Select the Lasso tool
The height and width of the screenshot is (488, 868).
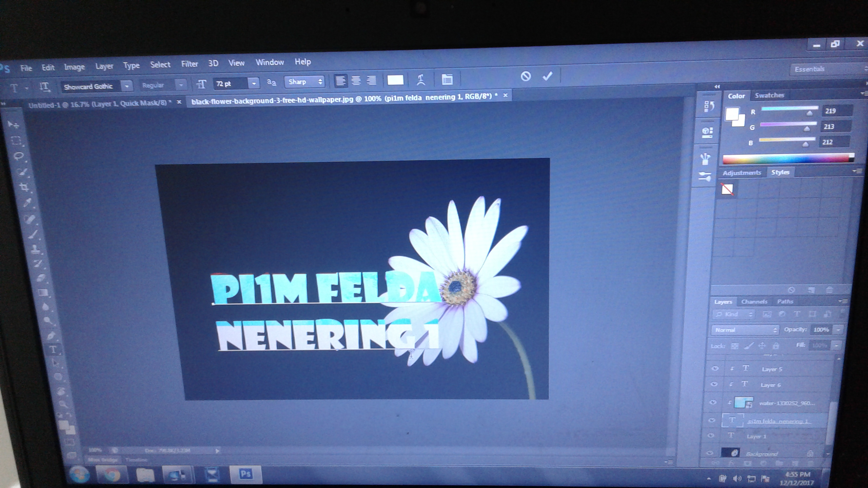pyautogui.click(x=19, y=156)
